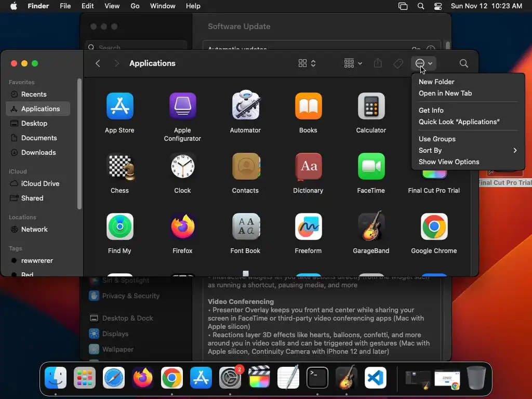Open Visual Studio Code from the Dock
The height and width of the screenshot is (399, 532).
click(x=376, y=378)
